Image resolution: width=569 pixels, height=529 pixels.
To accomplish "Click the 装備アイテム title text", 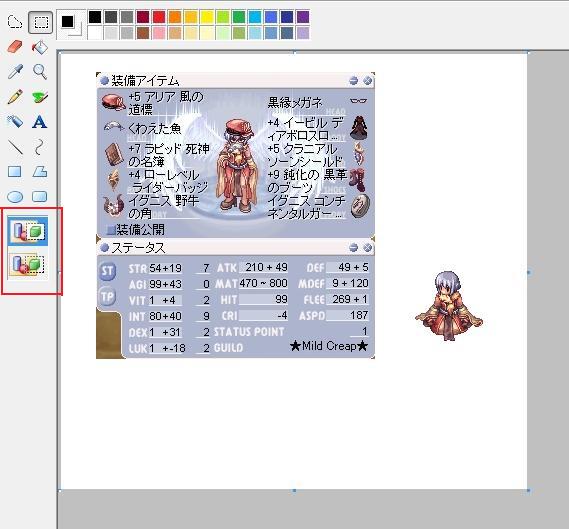I will (x=145, y=80).
